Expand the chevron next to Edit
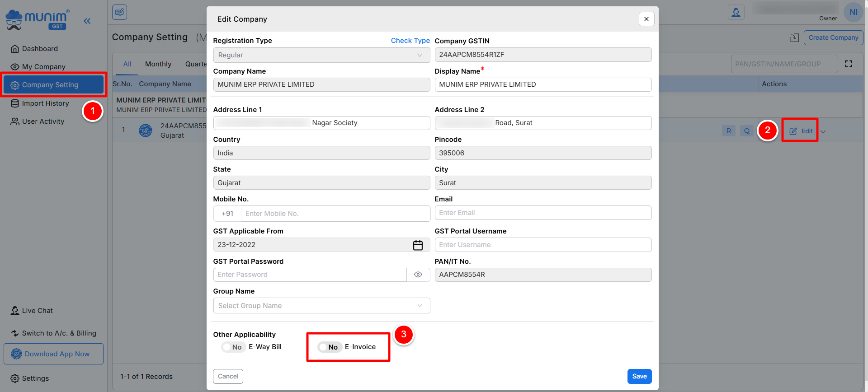Viewport: 868px width, 392px height. pos(823,132)
